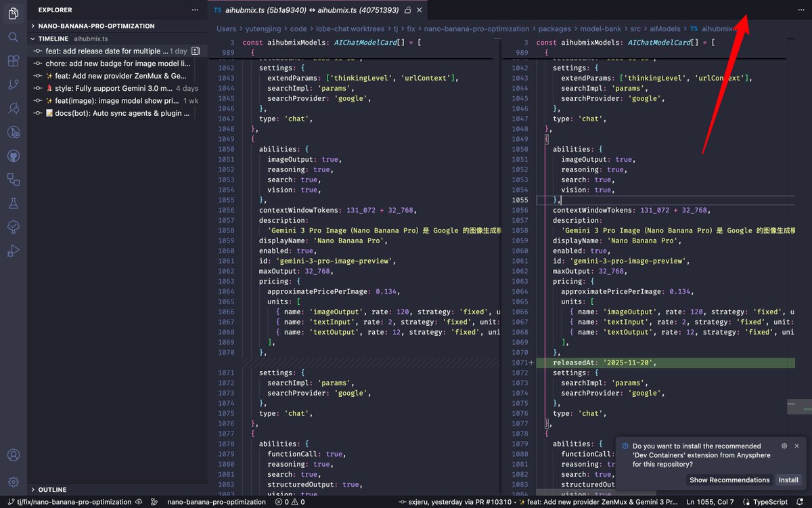
Task: Click the lock icon on the diff editor tab
Action: (407, 10)
